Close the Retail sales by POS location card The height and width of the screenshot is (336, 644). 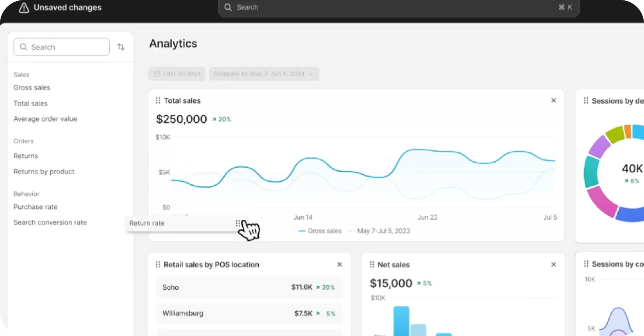click(x=340, y=265)
